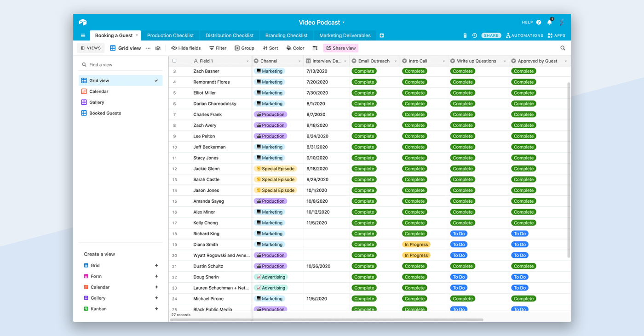Click Find a view search field
The width and height of the screenshot is (644, 336).
point(121,65)
